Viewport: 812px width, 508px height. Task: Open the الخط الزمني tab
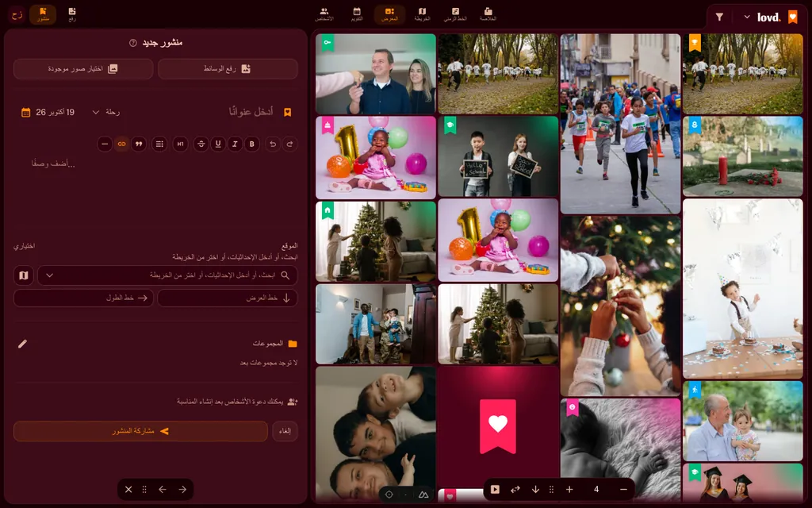[455, 14]
